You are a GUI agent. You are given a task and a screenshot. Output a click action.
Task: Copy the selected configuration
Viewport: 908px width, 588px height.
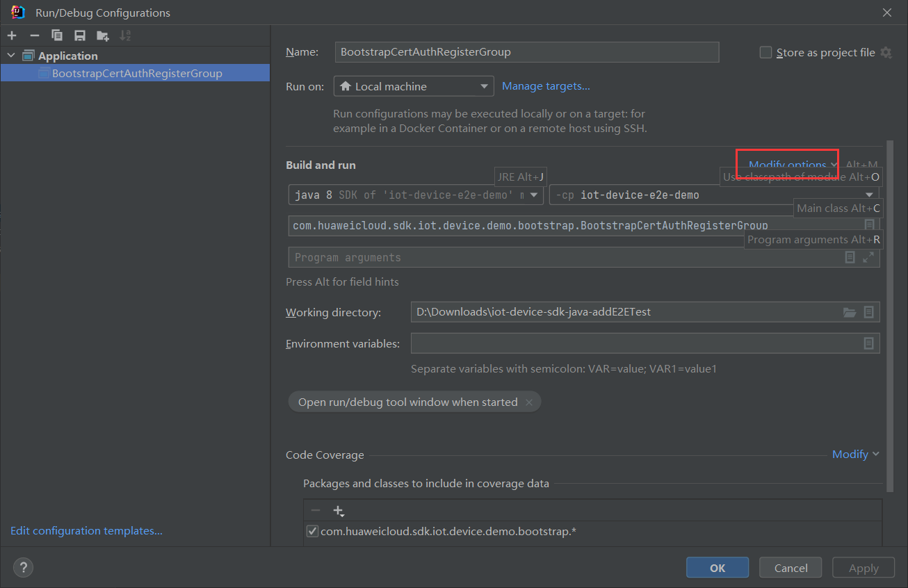[x=57, y=35]
